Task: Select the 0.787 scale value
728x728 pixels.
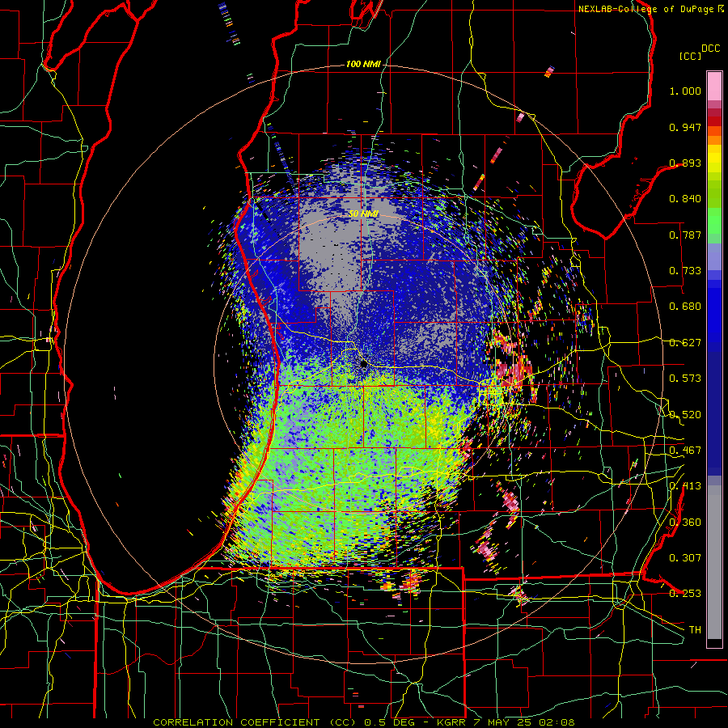Action: click(685, 235)
